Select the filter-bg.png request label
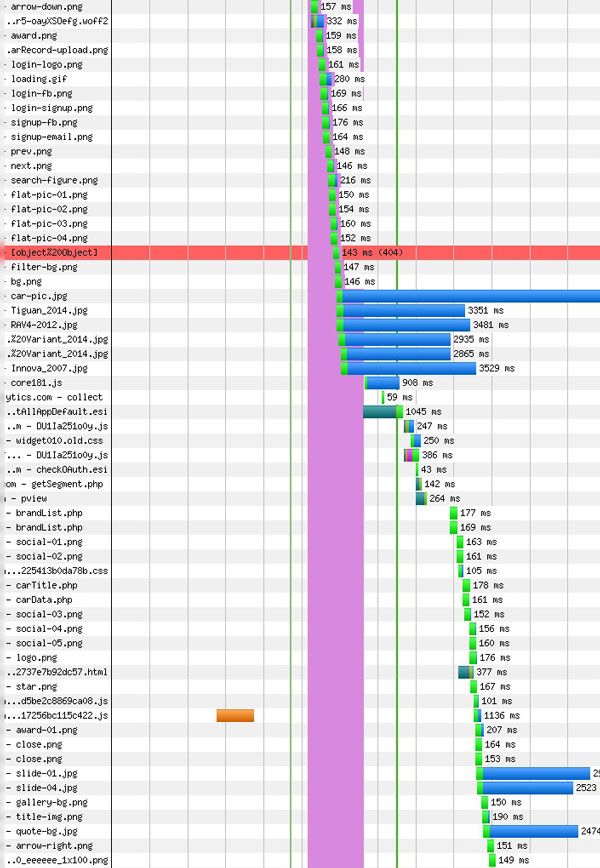Image resolution: width=600 pixels, height=868 pixels. 44,267
